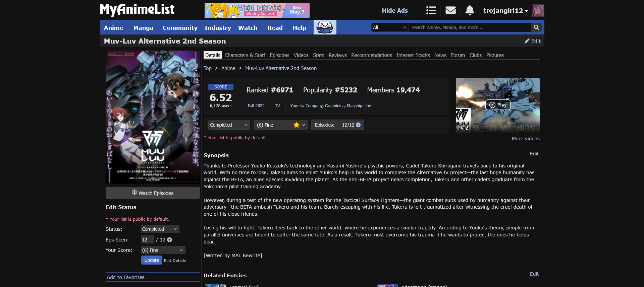Image resolution: width=644 pixels, height=287 pixels.
Task: Open the Manga navigation menu
Action: [143, 28]
